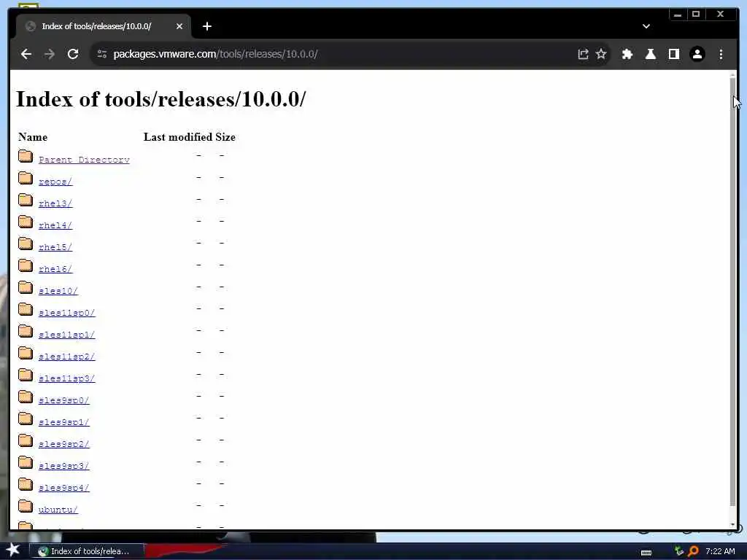Open the sles11sp1/ directory link

pyautogui.click(x=66, y=335)
